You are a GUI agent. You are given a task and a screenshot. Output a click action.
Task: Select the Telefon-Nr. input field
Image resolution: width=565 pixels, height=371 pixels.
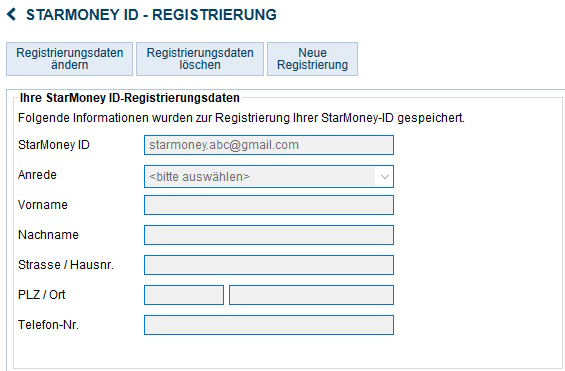(x=269, y=325)
